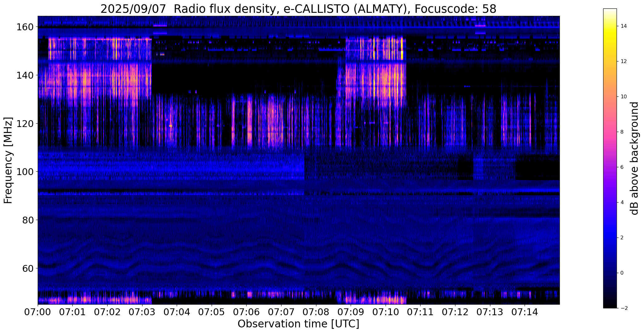Pick the colorbar tick labeled 12

[x=624, y=61]
